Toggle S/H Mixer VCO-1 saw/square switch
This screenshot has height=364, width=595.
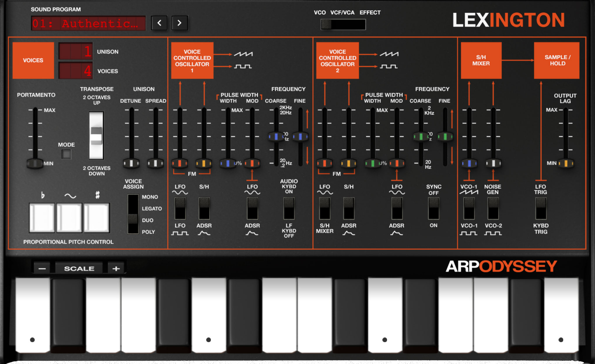(x=469, y=208)
